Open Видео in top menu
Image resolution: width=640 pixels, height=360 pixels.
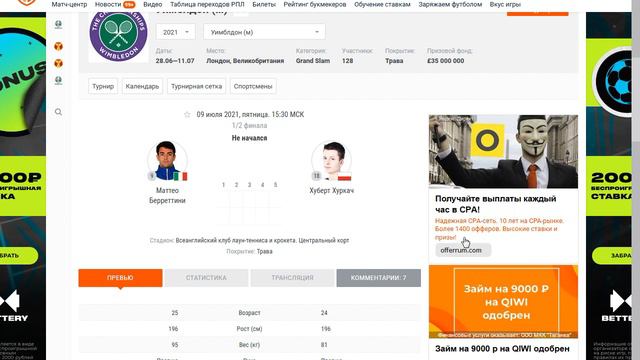[153, 4]
